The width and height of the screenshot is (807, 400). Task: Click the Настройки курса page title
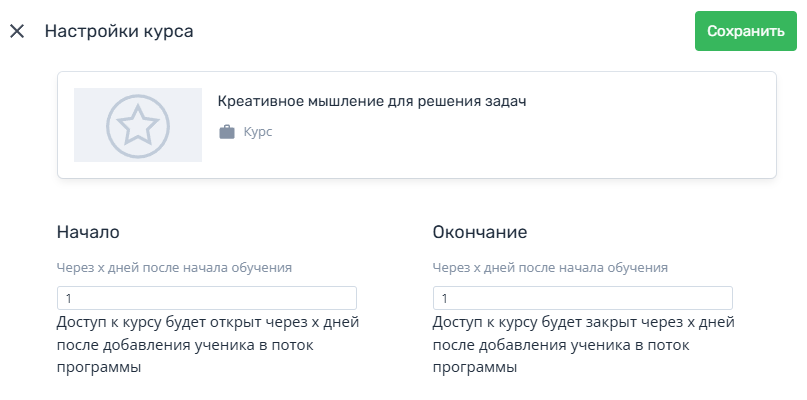[119, 31]
